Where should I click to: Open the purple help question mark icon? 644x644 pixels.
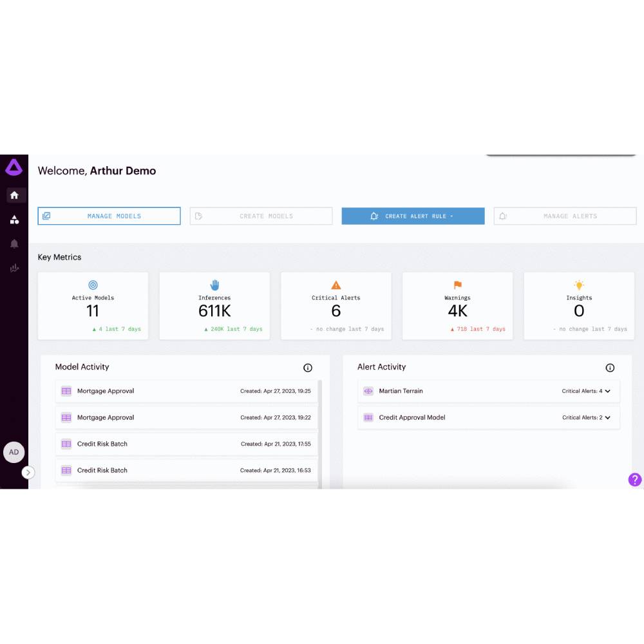(634, 479)
